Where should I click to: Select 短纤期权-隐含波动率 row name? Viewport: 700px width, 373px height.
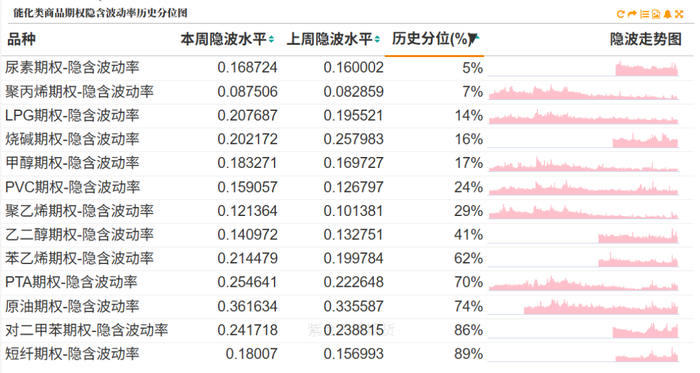click(x=72, y=354)
